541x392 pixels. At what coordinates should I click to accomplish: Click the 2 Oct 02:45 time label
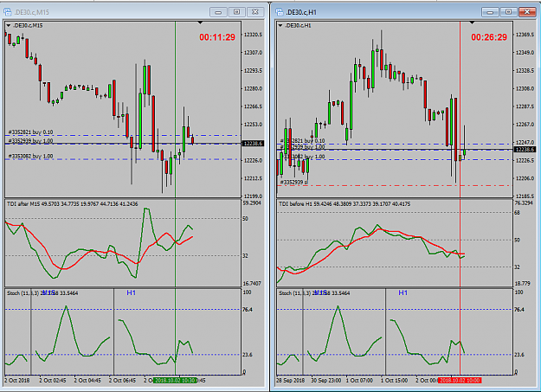(53, 380)
